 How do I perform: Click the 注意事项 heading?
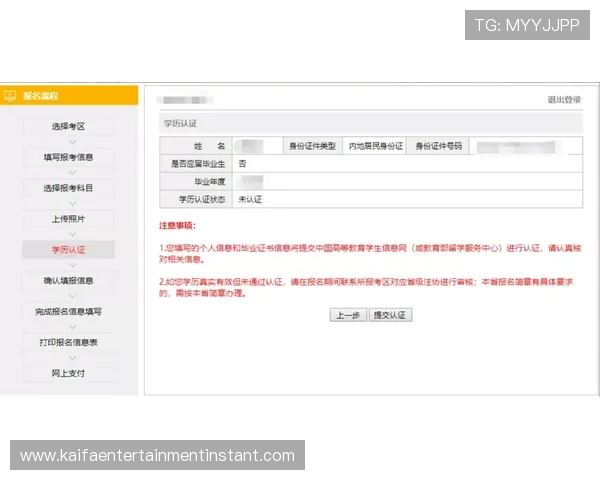point(178,225)
